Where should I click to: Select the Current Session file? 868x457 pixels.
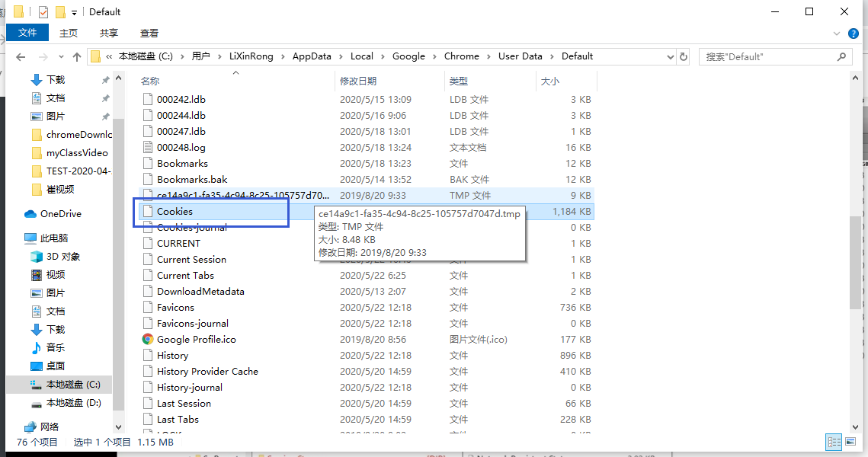[x=191, y=260]
